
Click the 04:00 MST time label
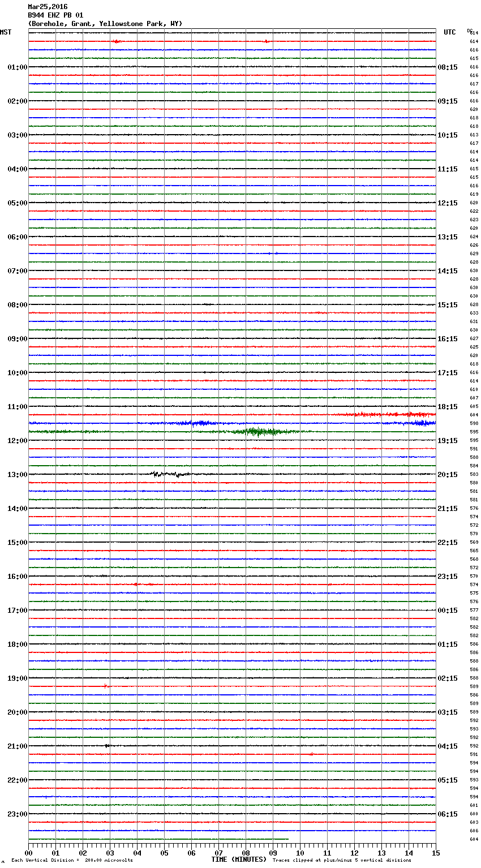click(x=18, y=169)
